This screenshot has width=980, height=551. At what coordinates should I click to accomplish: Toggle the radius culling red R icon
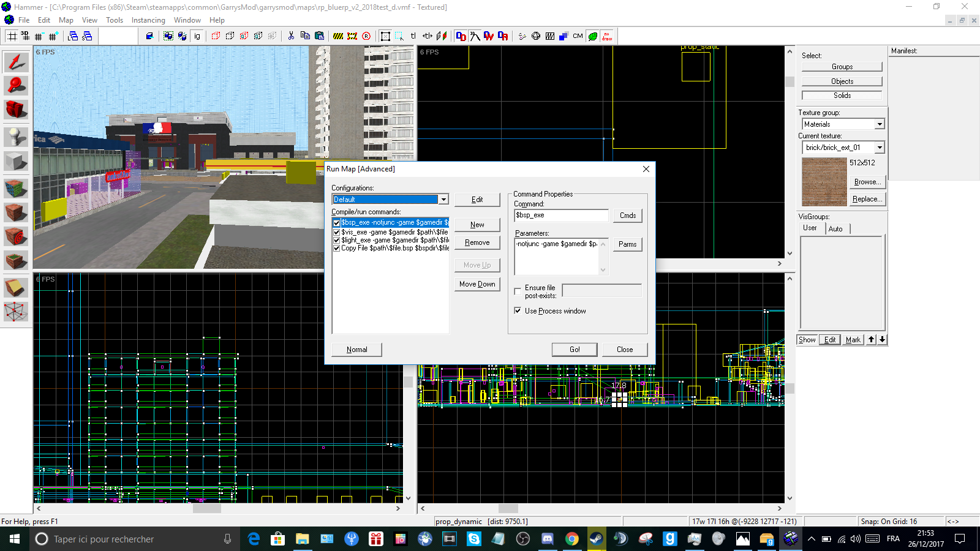tap(366, 36)
